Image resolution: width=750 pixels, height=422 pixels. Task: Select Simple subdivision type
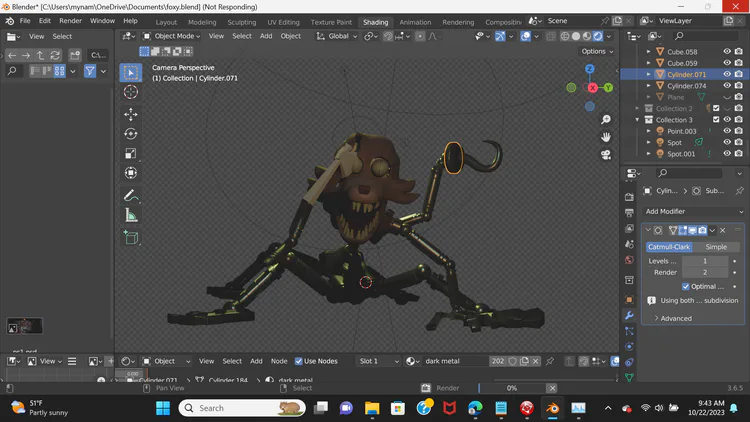[x=716, y=247]
